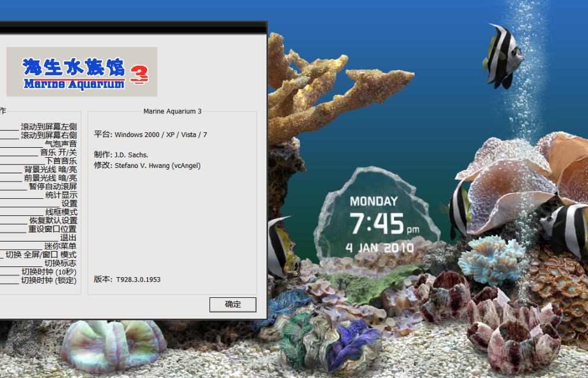Click the 海生水族馆 Marine Aquarium 3 logo
This screenshot has width=588, height=378.
(x=82, y=72)
